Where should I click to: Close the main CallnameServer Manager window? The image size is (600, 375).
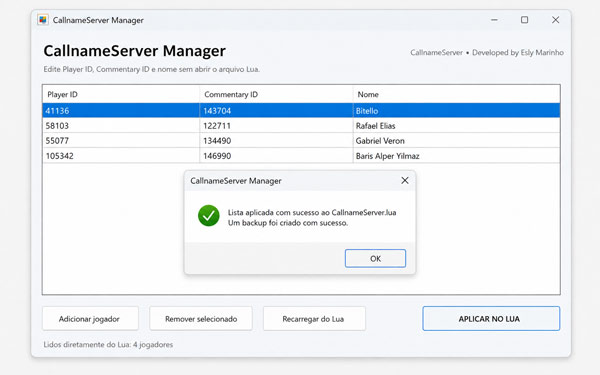click(555, 20)
